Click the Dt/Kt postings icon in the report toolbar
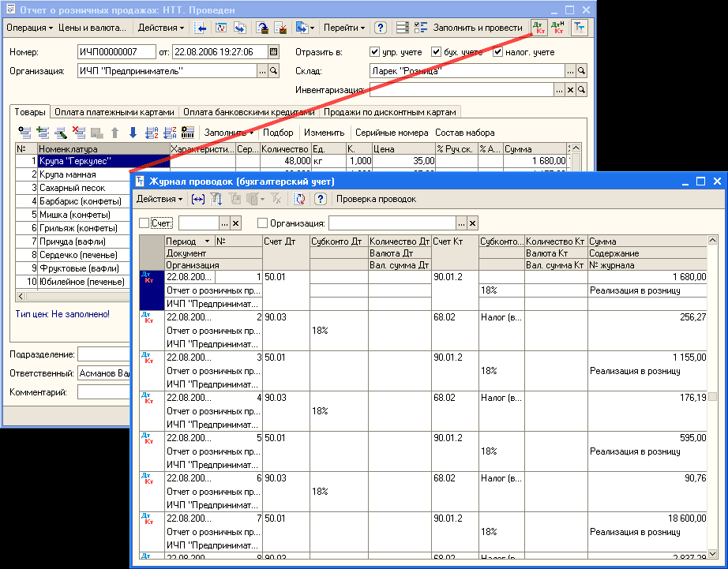The image size is (728, 569). [539, 28]
